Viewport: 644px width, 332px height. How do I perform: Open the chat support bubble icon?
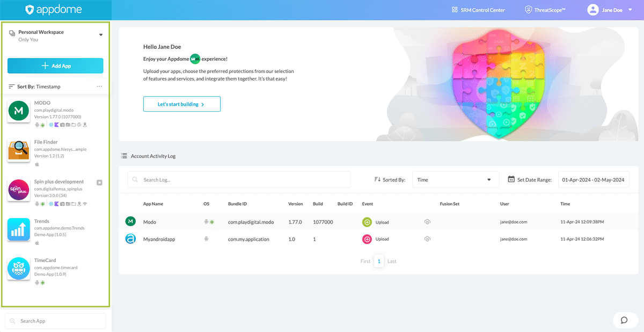[624, 320]
